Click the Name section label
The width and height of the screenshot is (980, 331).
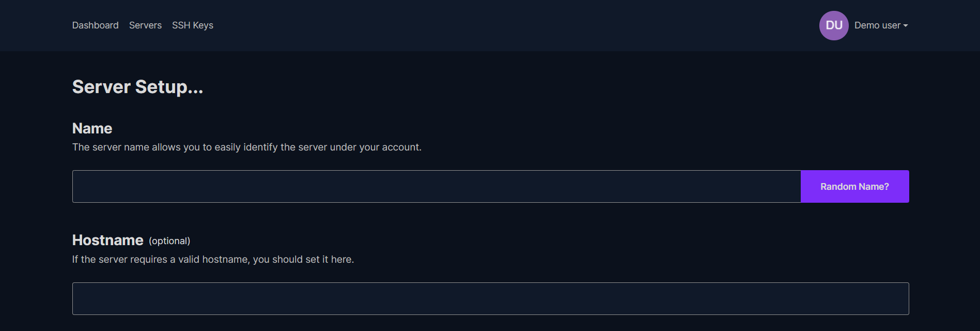click(x=92, y=128)
